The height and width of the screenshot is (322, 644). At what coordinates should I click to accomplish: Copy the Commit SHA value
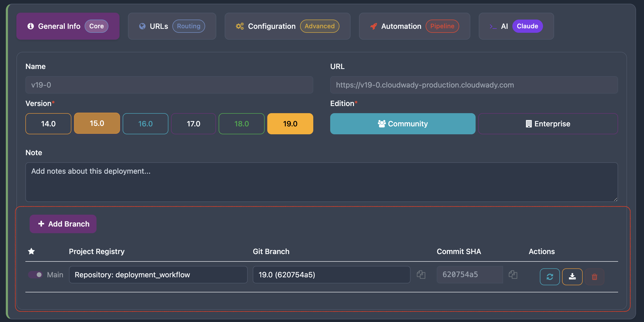(513, 274)
